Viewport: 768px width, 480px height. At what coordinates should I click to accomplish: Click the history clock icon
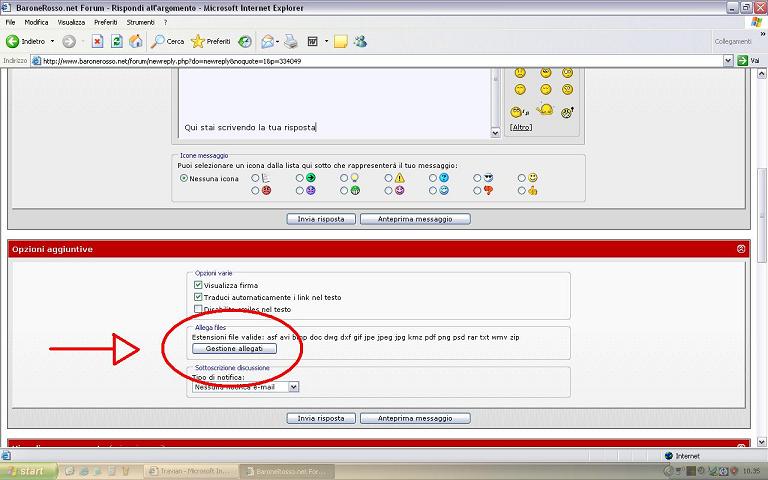click(244, 42)
